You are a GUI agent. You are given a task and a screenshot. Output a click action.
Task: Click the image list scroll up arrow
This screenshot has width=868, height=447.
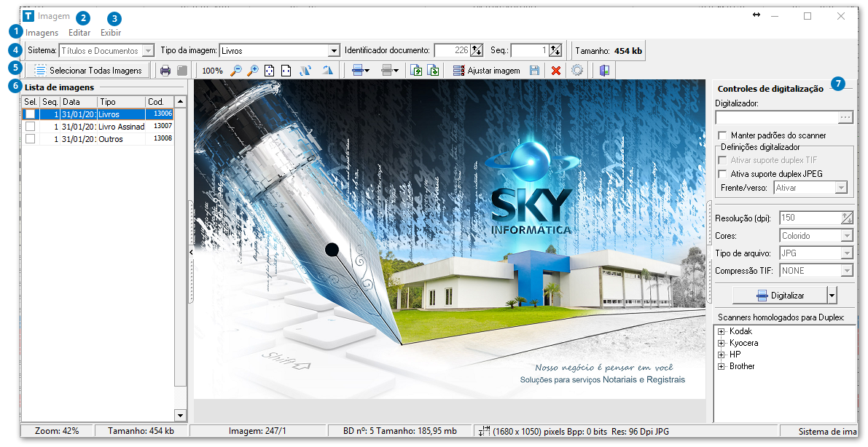[x=180, y=102]
